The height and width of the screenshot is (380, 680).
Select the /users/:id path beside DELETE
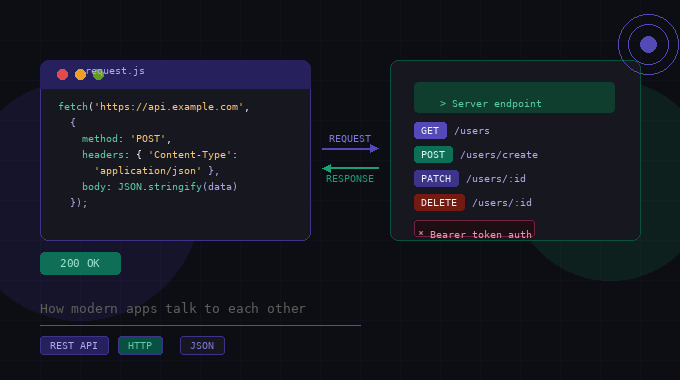click(x=502, y=203)
